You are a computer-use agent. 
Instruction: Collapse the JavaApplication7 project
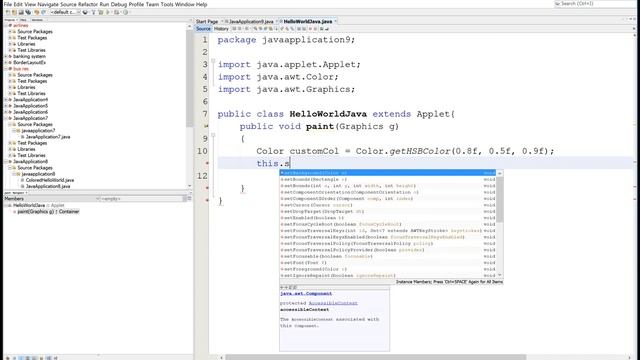pos(6,118)
